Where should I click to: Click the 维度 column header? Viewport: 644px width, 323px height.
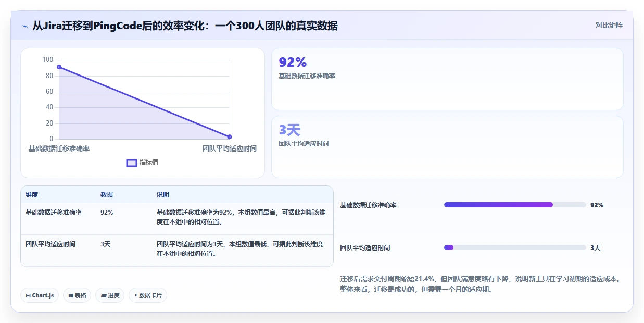click(32, 195)
